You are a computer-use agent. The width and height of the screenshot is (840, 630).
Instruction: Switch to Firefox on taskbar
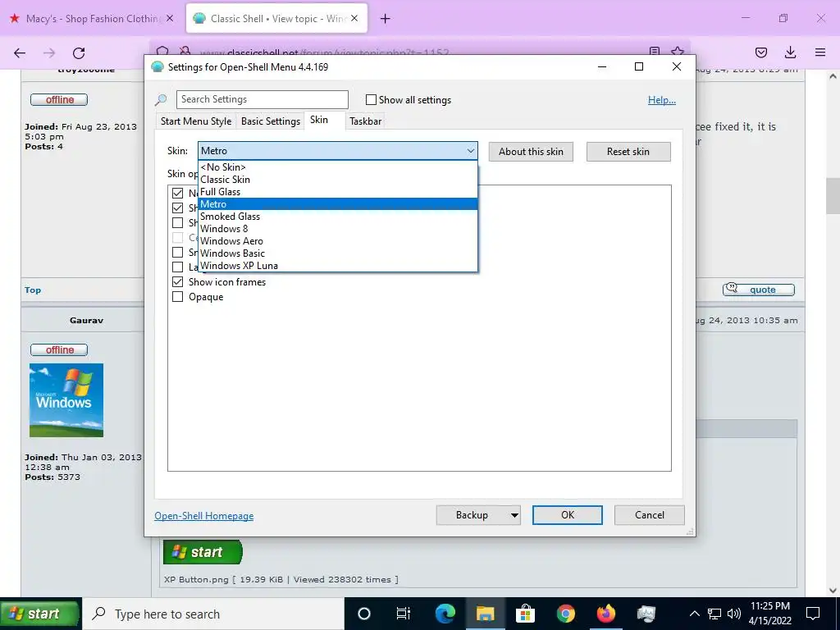click(x=606, y=614)
